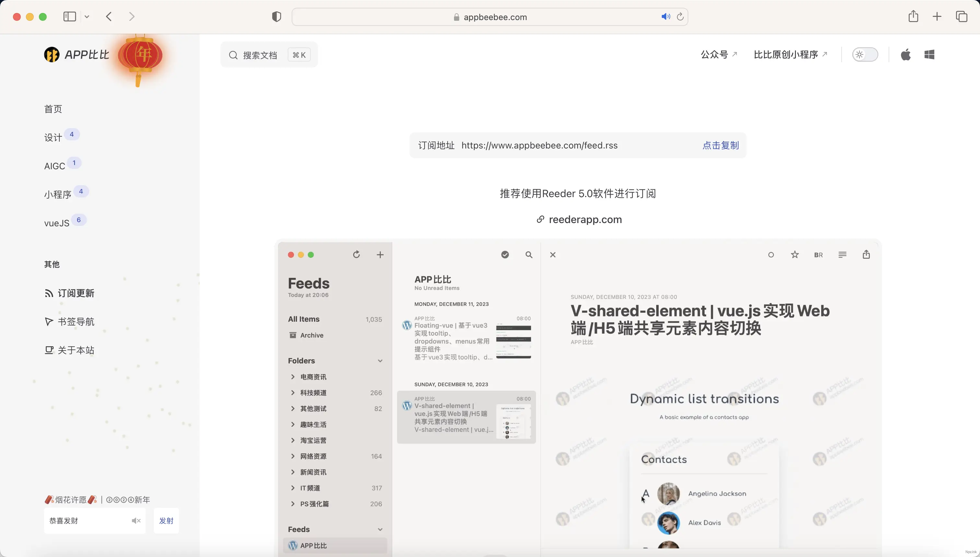Refresh feeds in the Reeder window
This screenshot has height=557, width=980.
pyautogui.click(x=356, y=255)
